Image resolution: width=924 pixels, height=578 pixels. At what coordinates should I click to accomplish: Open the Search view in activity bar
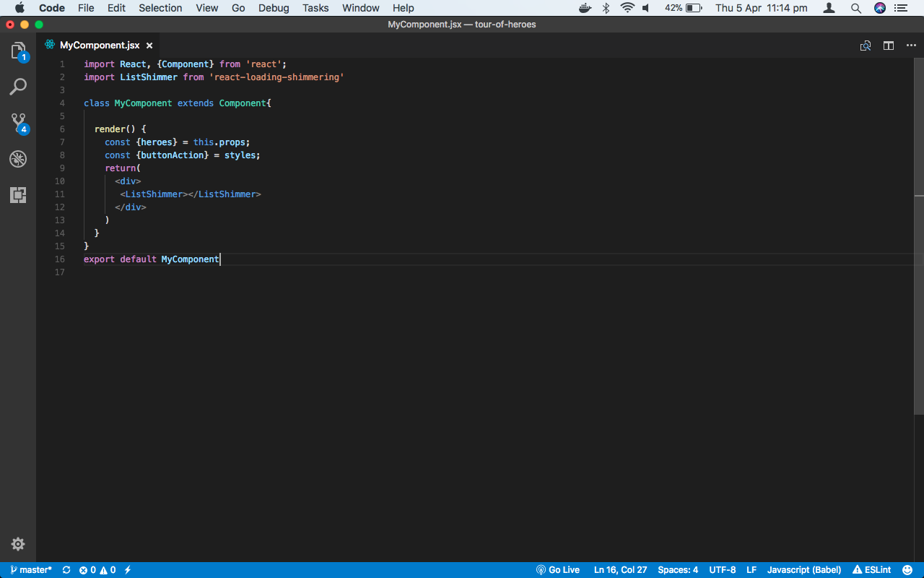(18, 87)
